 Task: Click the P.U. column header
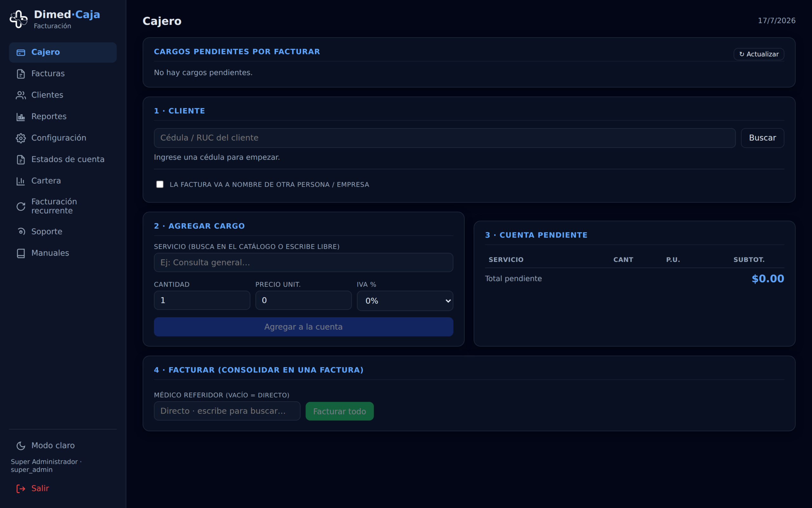pyautogui.click(x=673, y=260)
